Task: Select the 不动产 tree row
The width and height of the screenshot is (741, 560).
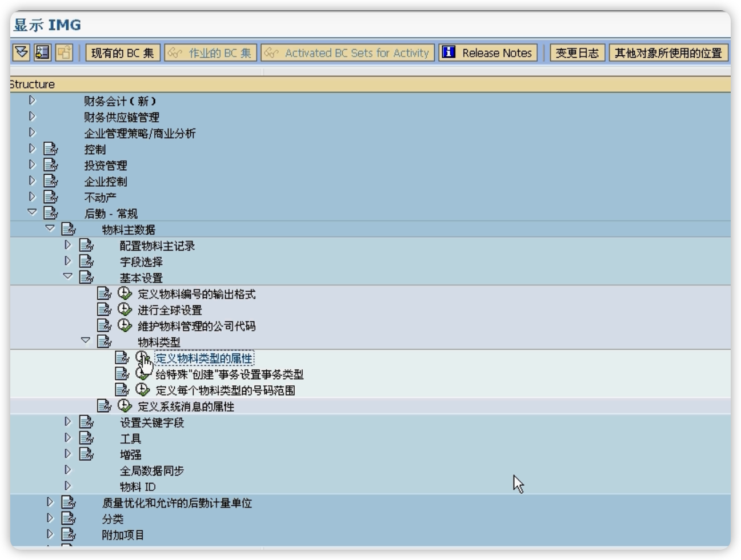Action: [101, 198]
